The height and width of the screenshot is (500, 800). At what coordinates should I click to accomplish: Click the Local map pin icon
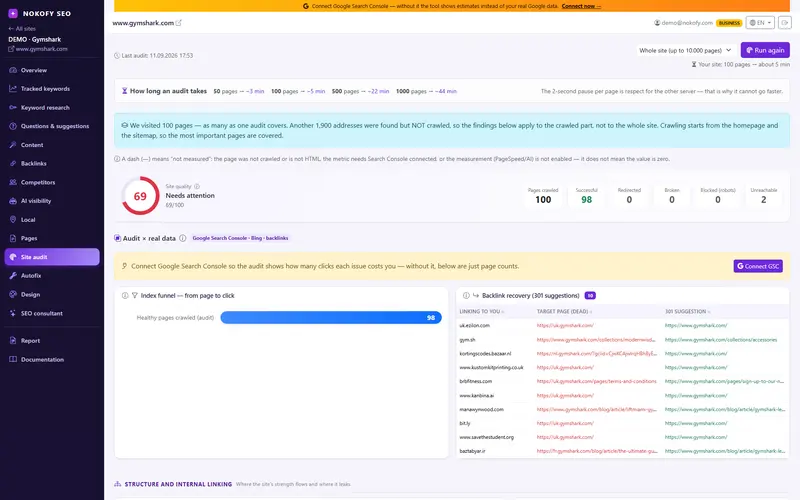pos(13,219)
